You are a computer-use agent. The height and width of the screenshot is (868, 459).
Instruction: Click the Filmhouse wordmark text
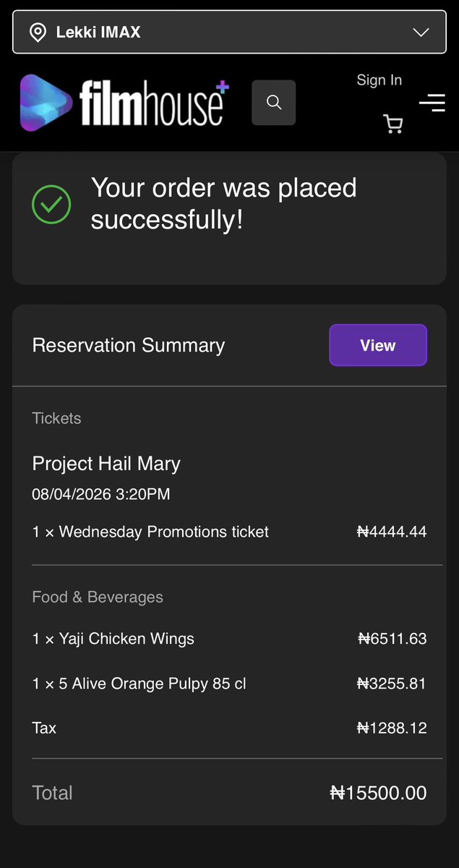point(152,103)
